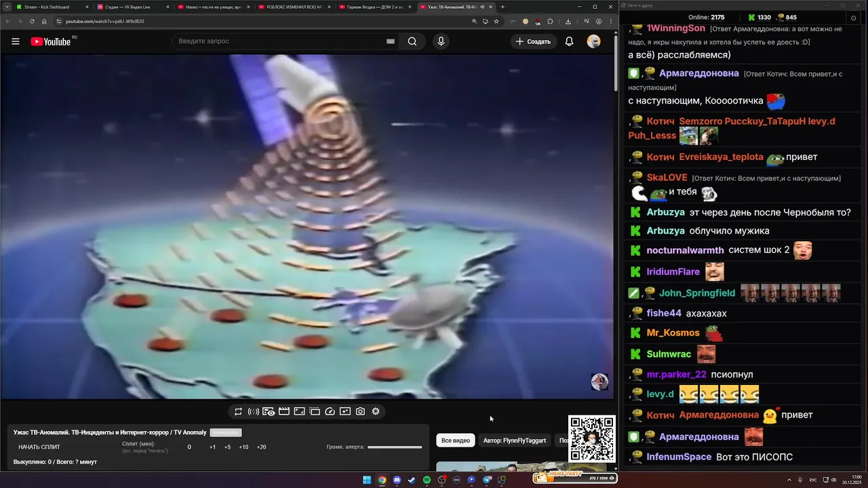Add +10 minutes to the split
The height and width of the screenshot is (488, 868).
(243, 447)
